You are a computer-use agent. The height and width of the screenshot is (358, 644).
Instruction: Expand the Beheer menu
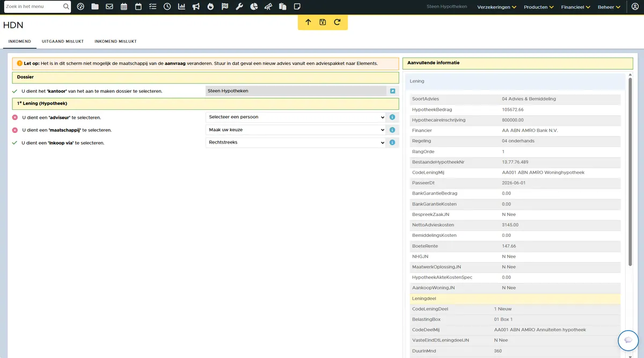[x=609, y=7]
